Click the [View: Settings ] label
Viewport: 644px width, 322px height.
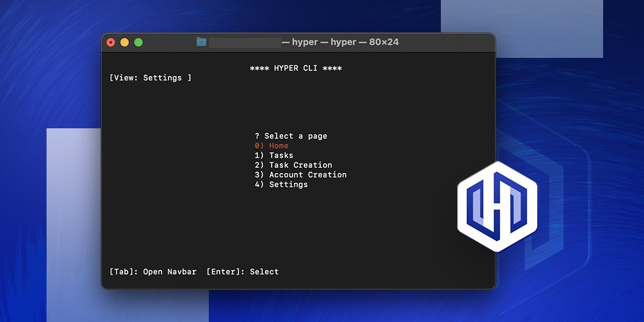(150, 77)
